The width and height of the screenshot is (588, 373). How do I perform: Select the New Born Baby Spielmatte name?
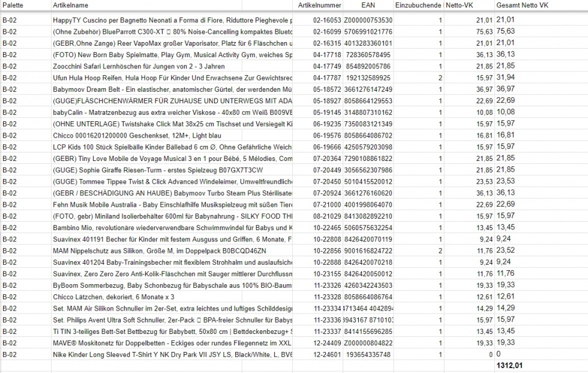click(x=173, y=55)
